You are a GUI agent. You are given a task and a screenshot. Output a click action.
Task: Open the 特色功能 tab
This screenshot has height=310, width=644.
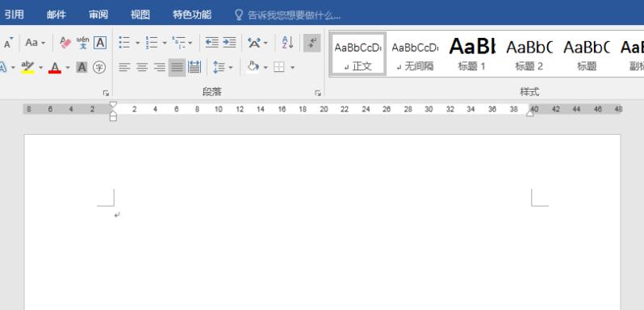tap(192, 15)
